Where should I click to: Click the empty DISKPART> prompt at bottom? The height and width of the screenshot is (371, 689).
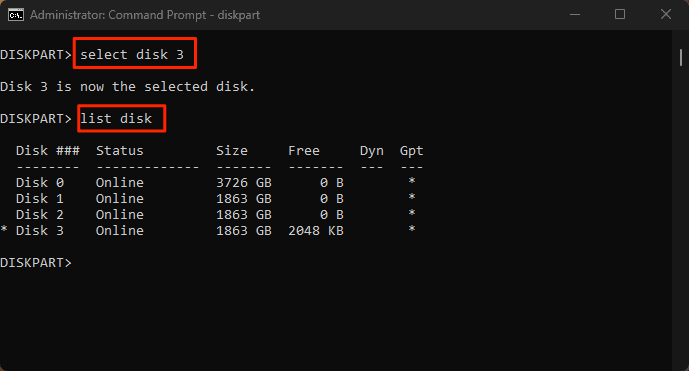(36, 263)
